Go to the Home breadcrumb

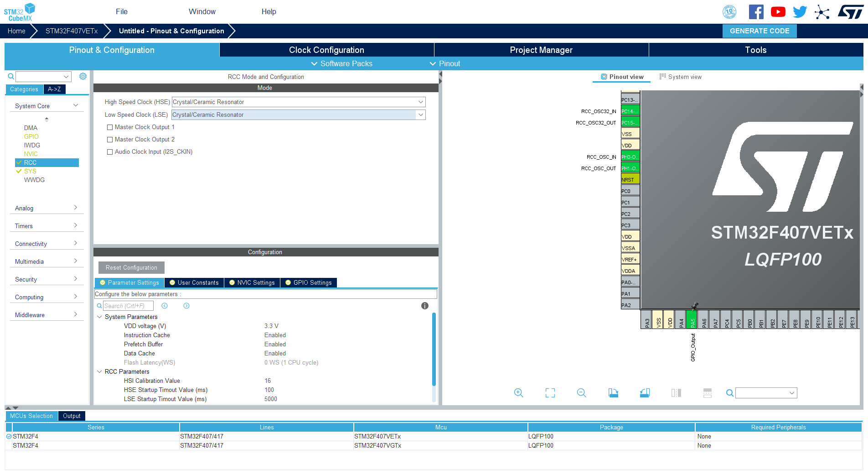[x=16, y=31]
